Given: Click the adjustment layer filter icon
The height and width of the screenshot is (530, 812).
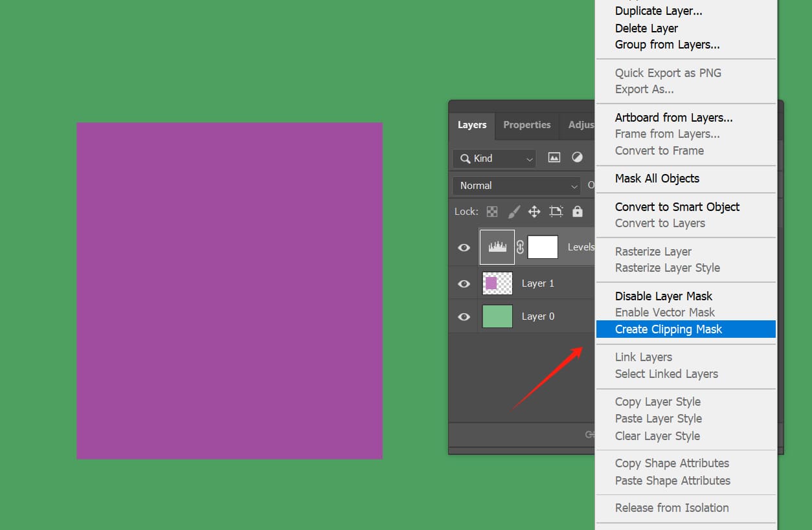Looking at the screenshot, I should point(577,158).
